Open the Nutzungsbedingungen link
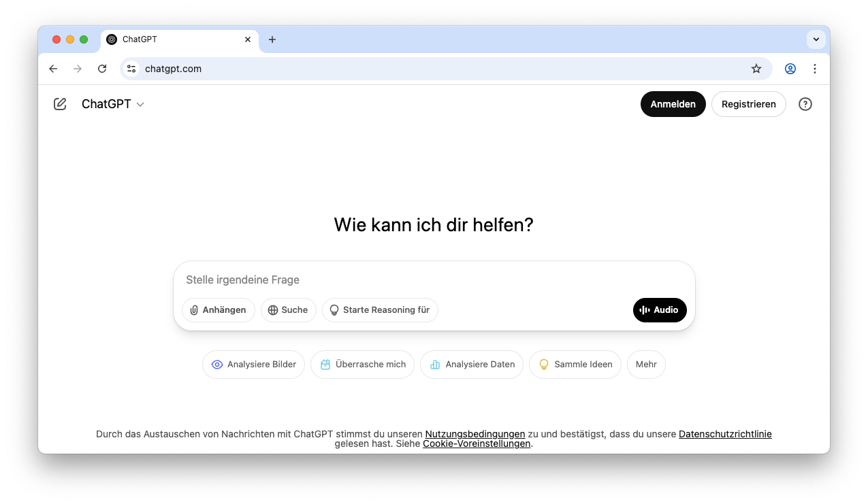This screenshot has height=504, width=868. pos(475,434)
